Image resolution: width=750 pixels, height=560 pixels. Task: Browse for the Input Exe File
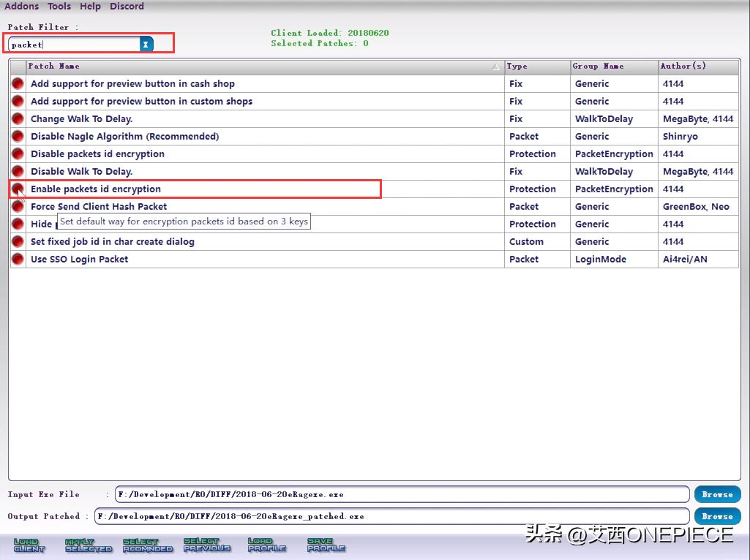(x=717, y=495)
